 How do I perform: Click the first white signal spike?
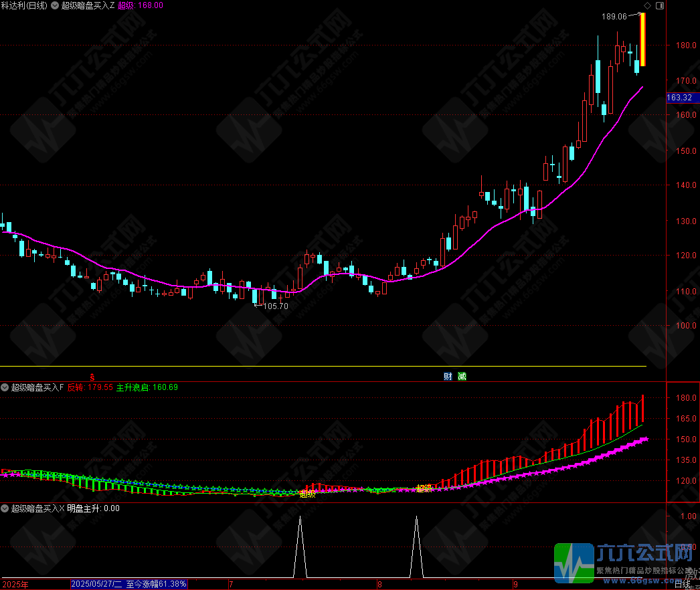coord(300,545)
